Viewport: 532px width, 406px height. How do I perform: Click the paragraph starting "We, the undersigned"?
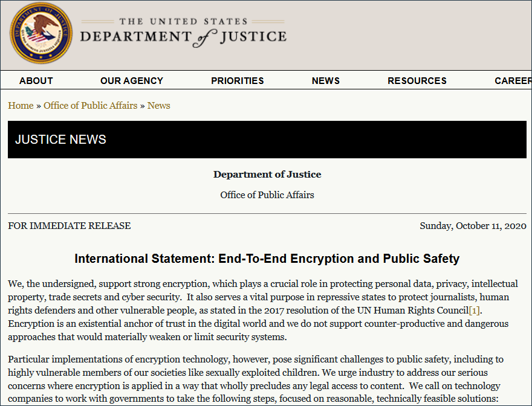pos(264,310)
